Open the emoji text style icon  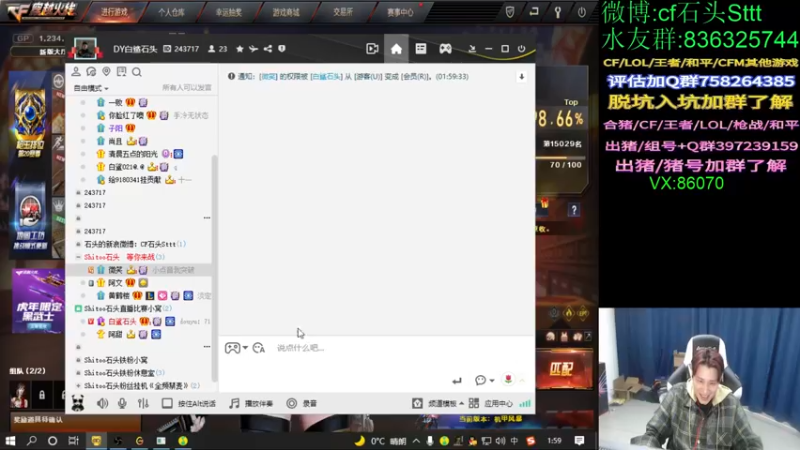coord(259,348)
